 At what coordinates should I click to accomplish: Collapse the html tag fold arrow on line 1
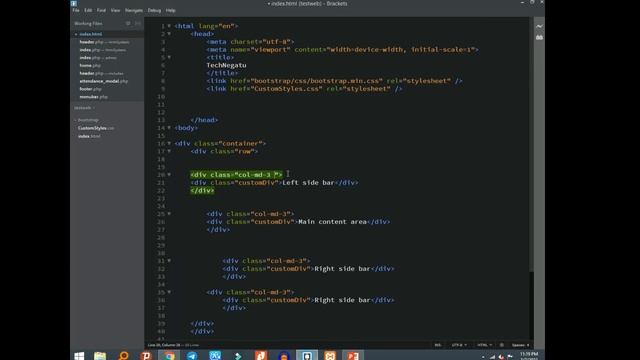(169, 26)
